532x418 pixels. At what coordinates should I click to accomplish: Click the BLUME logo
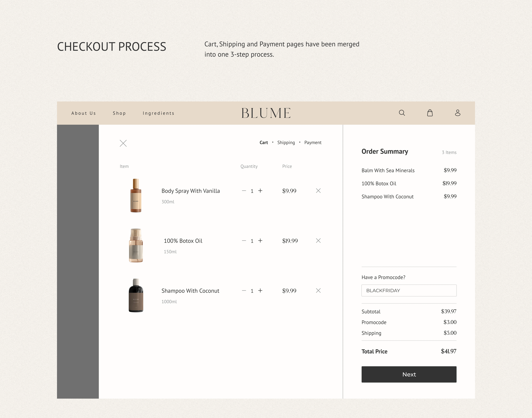(x=266, y=113)
